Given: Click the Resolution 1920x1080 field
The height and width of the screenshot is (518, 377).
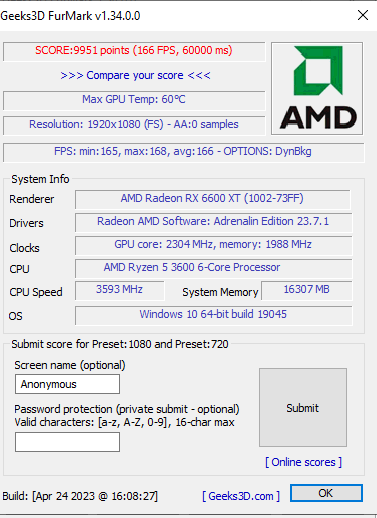Looking at the screenshot, I should [x=134, y=125].
